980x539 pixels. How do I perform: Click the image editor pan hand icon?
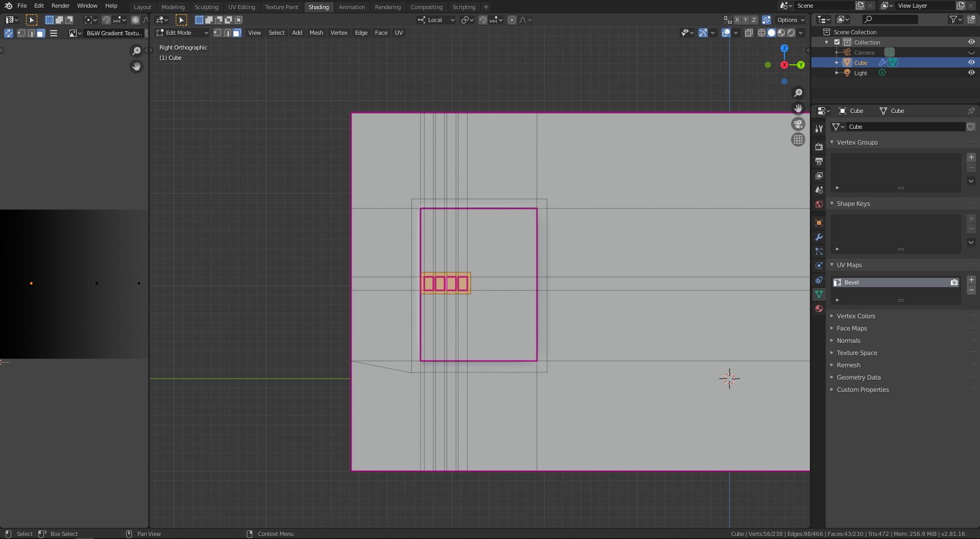[x=136, y=66]
